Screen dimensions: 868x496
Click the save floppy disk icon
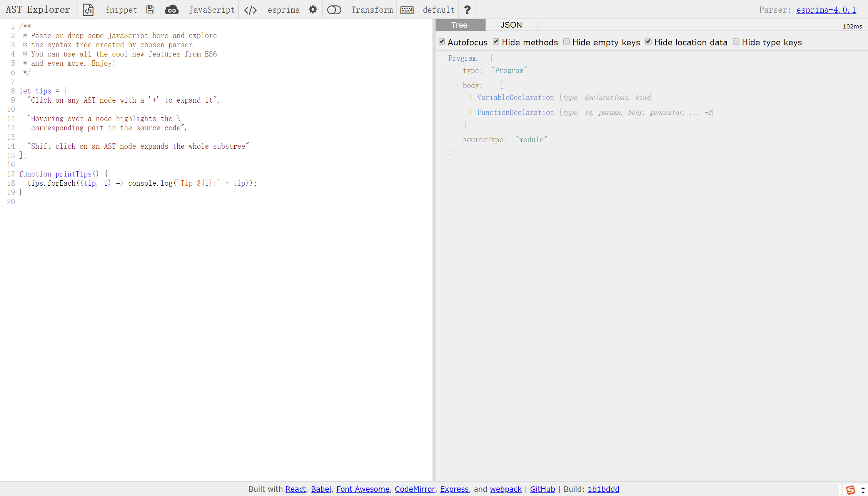[x=150, y=10]
